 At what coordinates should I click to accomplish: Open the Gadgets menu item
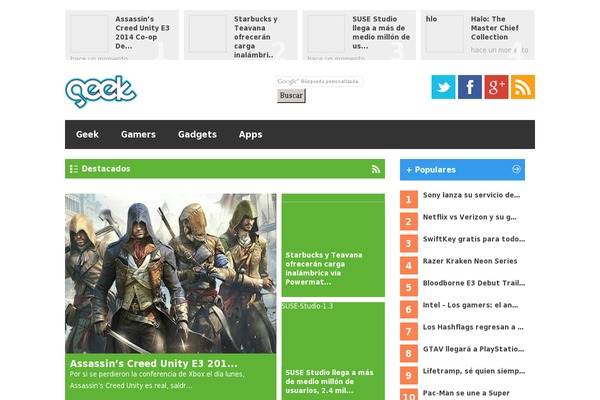pyautogui.click(x=197, y=134)
